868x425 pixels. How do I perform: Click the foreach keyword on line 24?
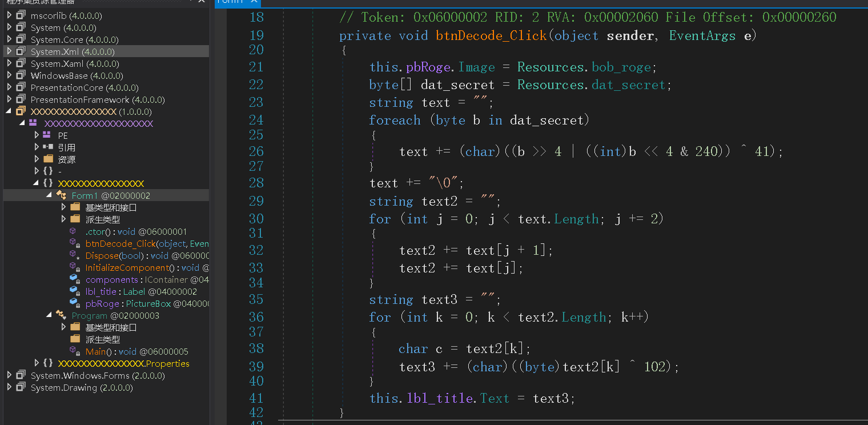(x=395, y=120)
